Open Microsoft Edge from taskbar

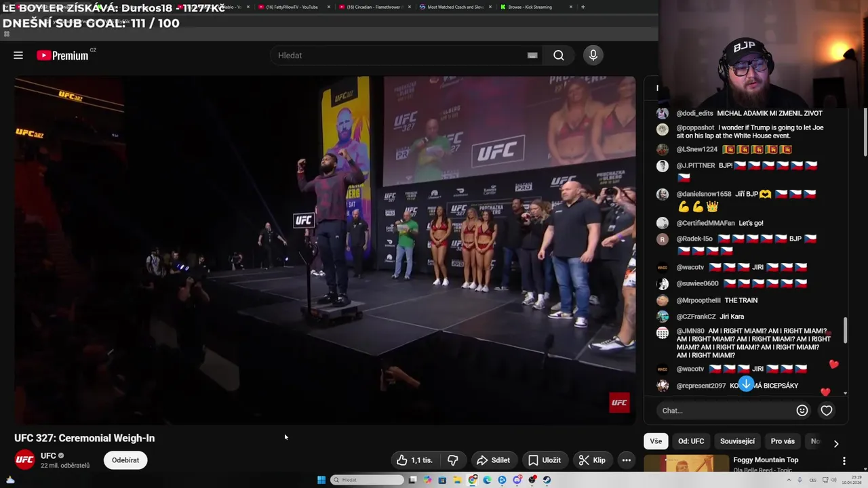(x=487, y=480)
